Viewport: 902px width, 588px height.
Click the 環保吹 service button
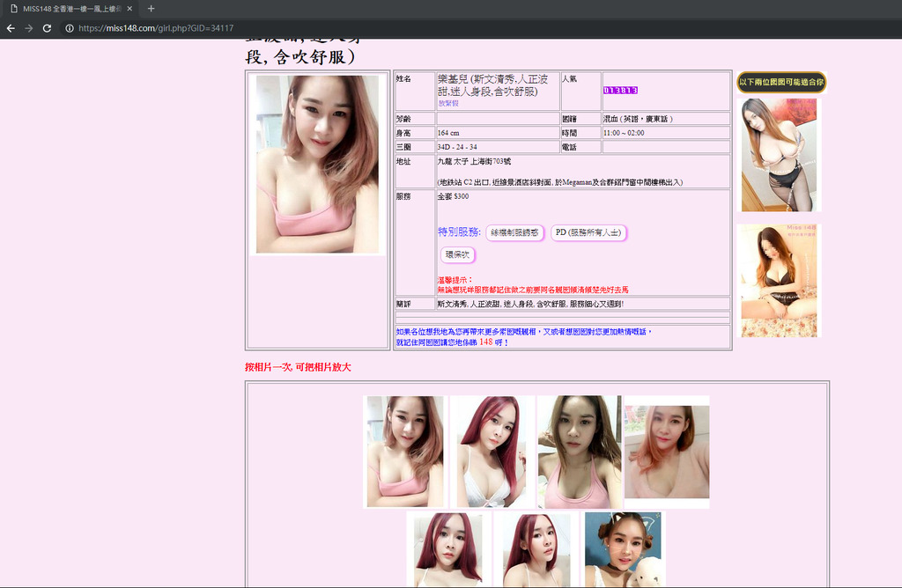click(457, 254)
